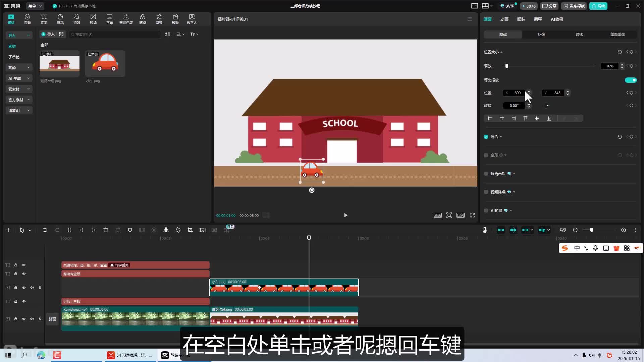This screenshot has height=362, width=644.
Task: Click the microphone record voiceover icon
Action: point(485,230)
